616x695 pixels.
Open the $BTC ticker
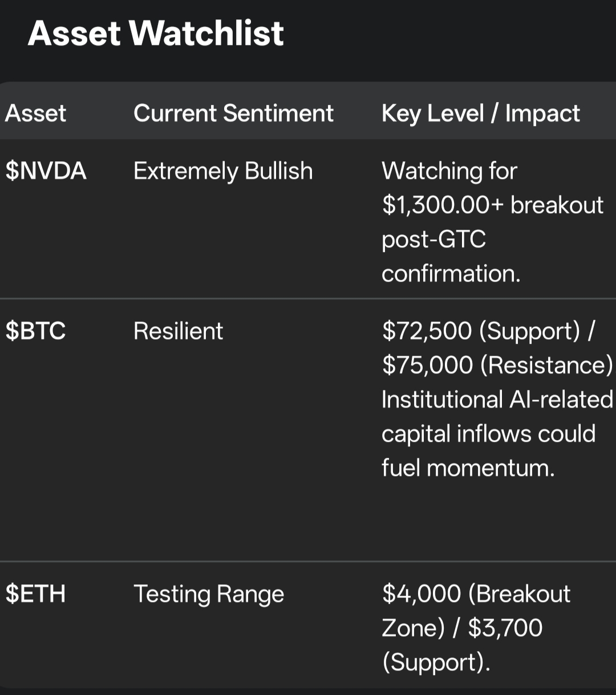tap(35, 331)
